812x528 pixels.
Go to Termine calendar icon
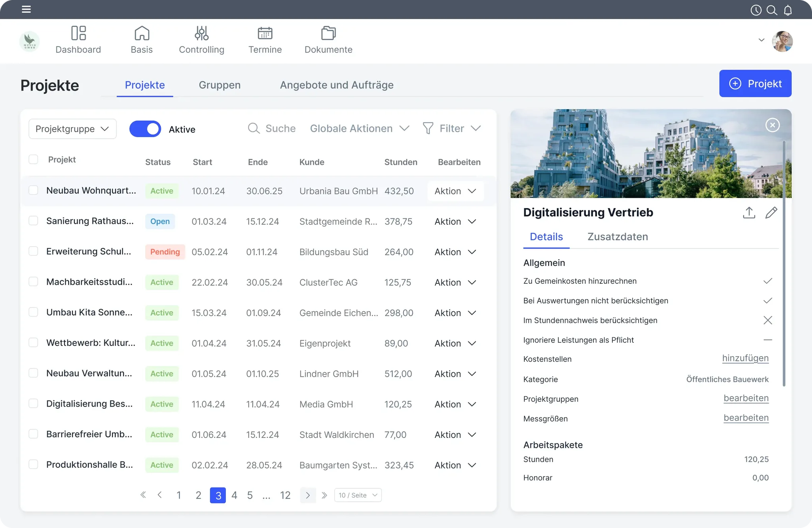tap(265, 33)
